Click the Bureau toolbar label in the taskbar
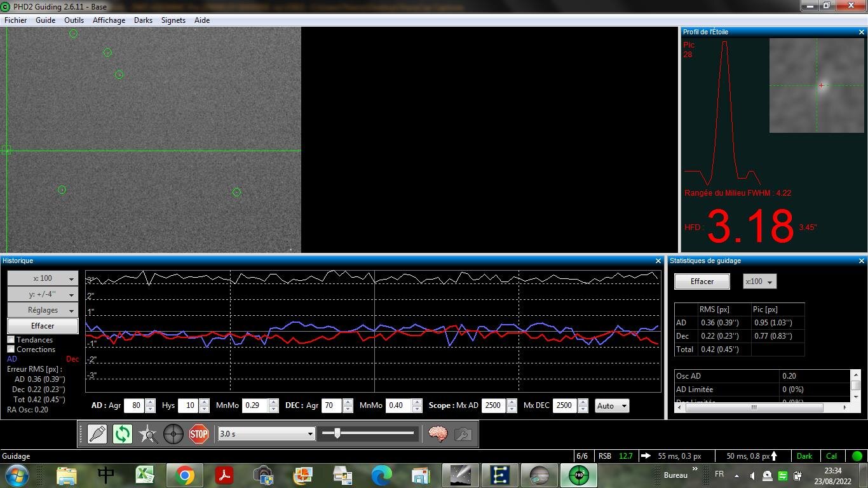868x488 pixels. pyautogui.click(x=675, y=475)
